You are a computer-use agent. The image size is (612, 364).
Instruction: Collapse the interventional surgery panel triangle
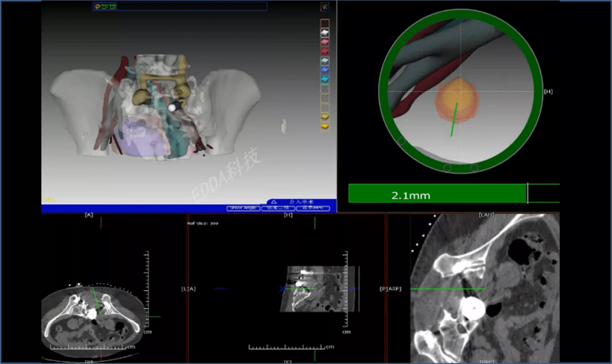274,202
